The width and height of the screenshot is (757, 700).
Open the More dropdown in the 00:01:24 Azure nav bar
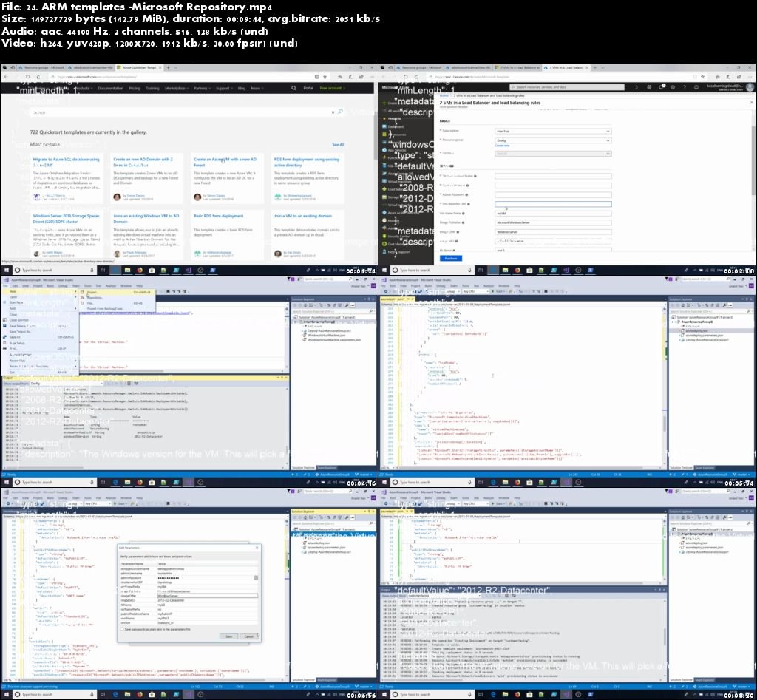tap(257, 89)
